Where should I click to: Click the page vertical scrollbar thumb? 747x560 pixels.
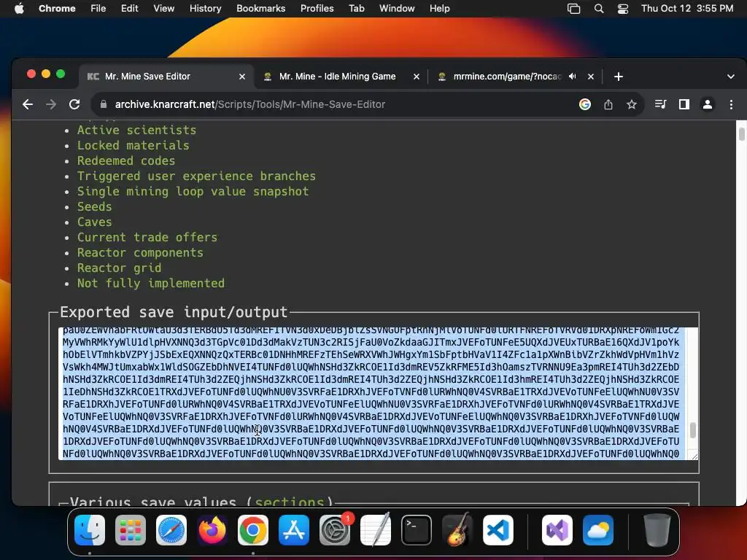click(x=741, y=133)
